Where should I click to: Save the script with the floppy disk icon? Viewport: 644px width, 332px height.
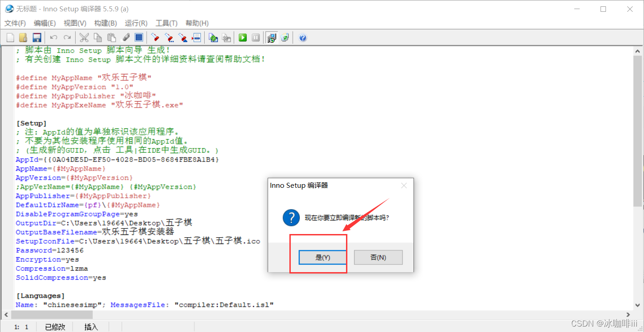37,38
